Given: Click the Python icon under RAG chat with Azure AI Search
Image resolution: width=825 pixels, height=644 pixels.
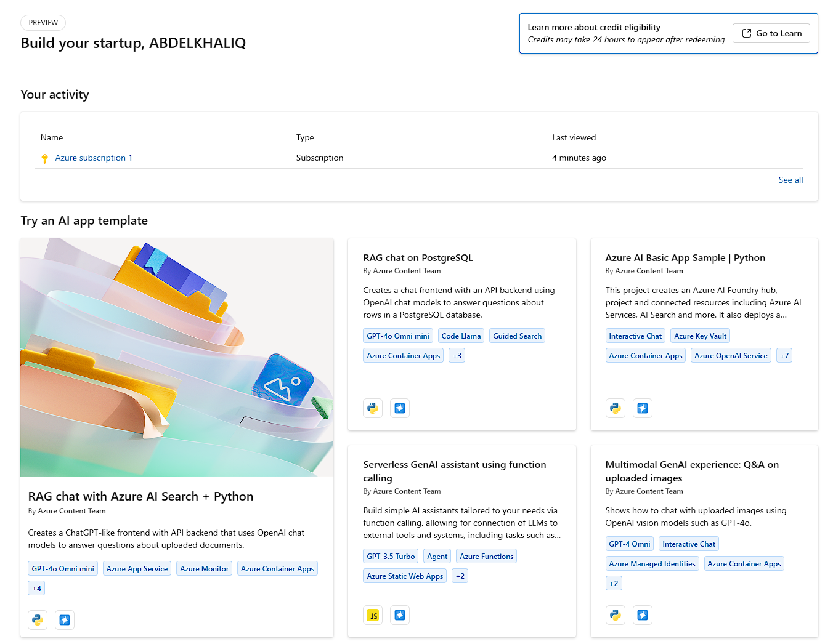Looking at the screenshot, I should (38, 620).
